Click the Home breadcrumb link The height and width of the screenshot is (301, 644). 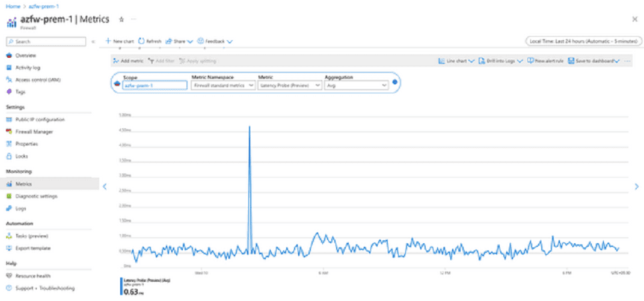click(13, 7)
